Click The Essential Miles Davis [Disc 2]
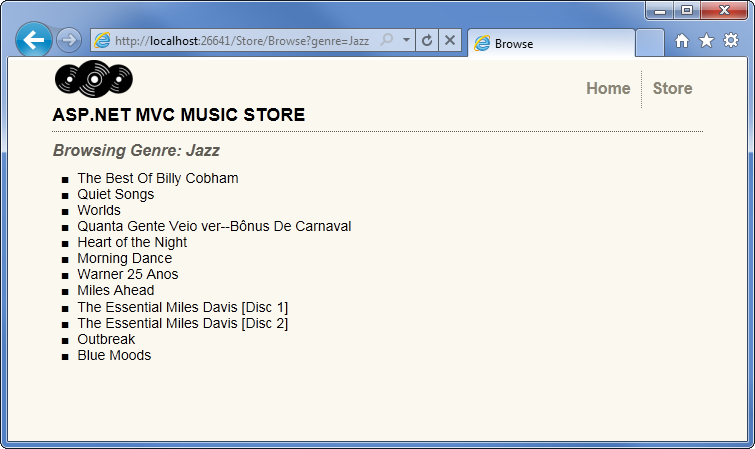Screen dimensions: 755x449 [x=182, y=323]
